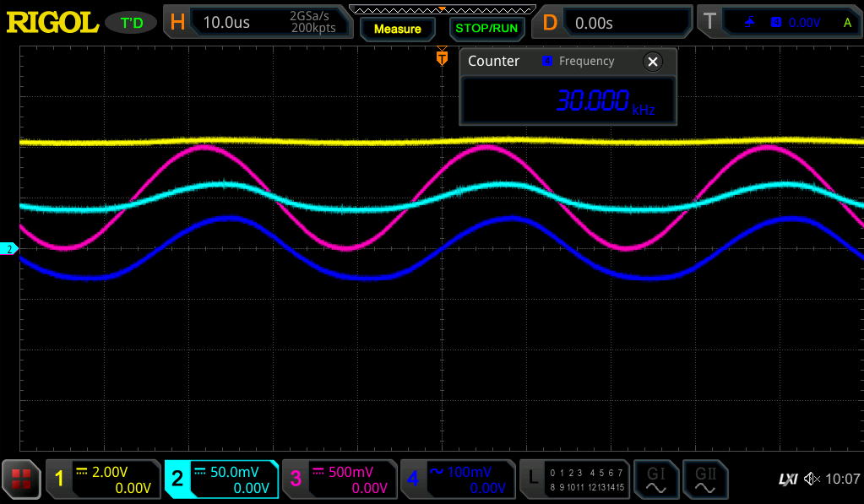Toggle the muted speaker icon

coord(812,479)
